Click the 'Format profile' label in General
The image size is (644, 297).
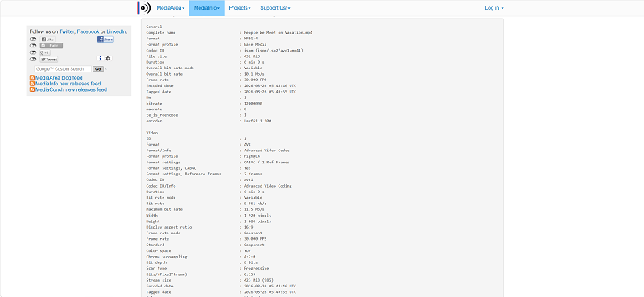click(x=163, y=44)
